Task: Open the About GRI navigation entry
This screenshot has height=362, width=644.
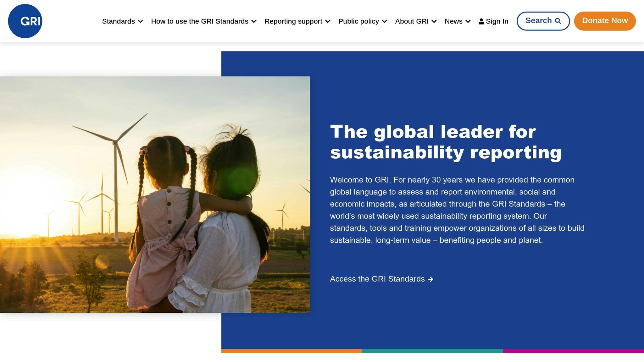Action: tap(412, 21)
